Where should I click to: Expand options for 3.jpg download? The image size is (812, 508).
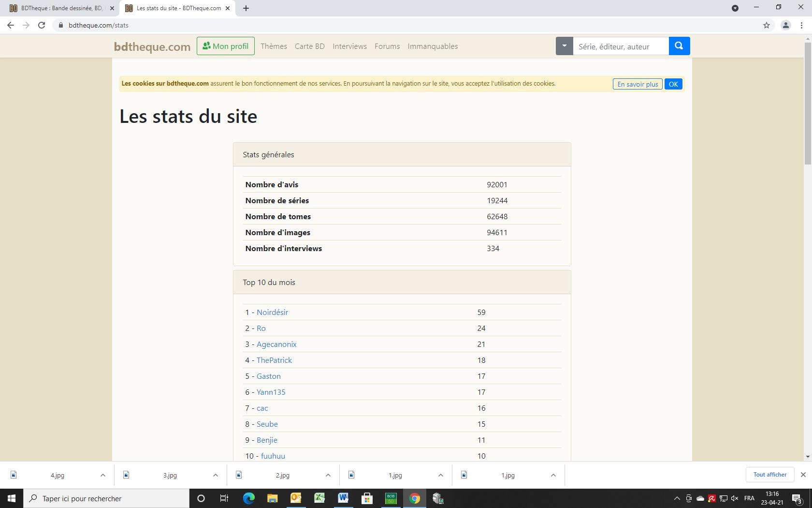click(215, 475)
